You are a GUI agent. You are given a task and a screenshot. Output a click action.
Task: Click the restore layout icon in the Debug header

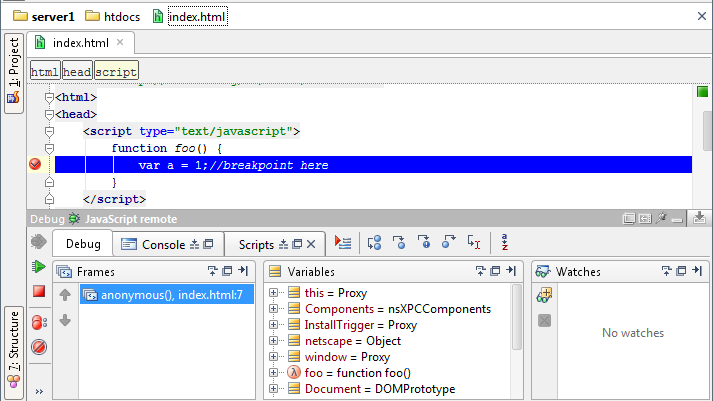click(x=629, y=219)
